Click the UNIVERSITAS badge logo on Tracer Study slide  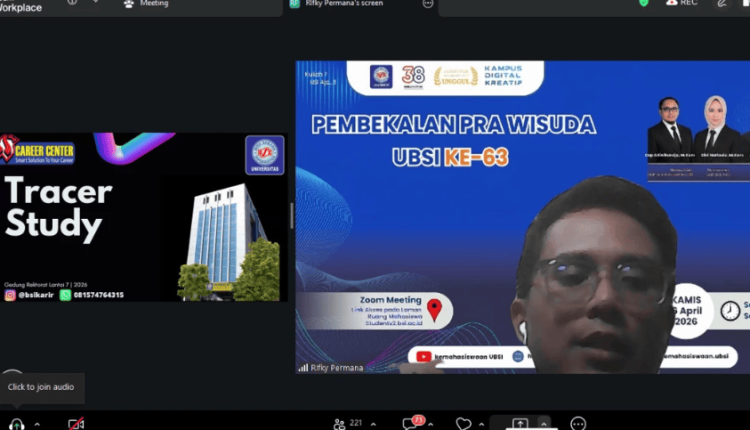265,155
